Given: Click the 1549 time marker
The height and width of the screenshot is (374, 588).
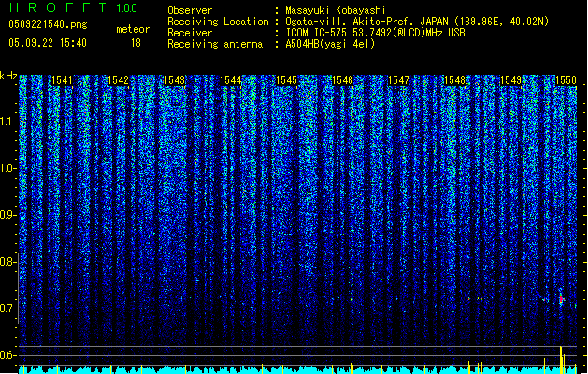Looking at the screenshot, I should tap(511, 80).
